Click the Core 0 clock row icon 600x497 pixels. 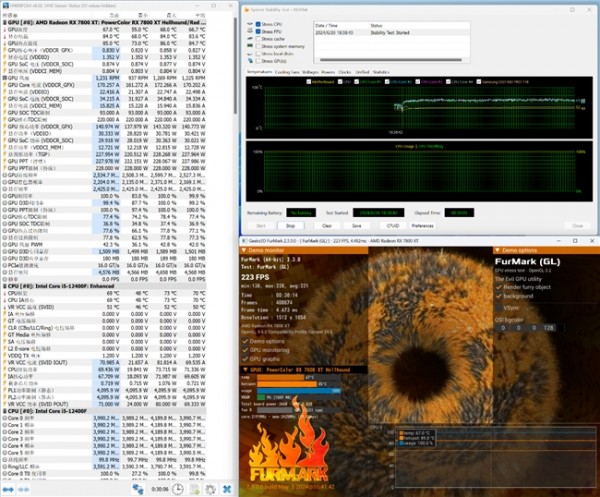[x=5, y=418]
